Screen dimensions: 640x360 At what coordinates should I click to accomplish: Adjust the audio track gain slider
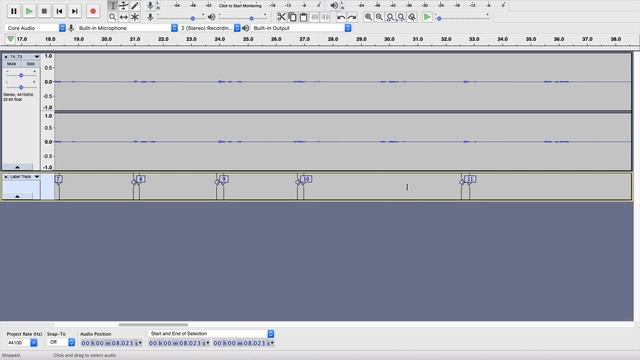point(21,76)
